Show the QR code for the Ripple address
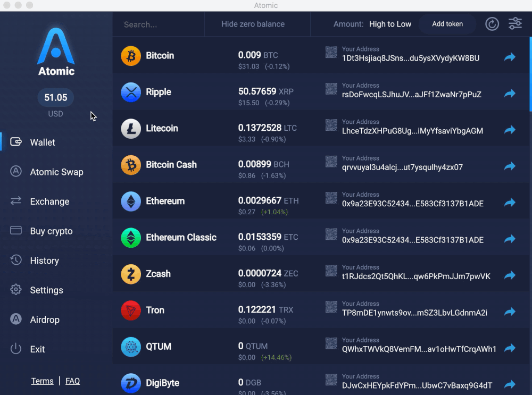The image size is (532, 395). (x=331, y=88)
